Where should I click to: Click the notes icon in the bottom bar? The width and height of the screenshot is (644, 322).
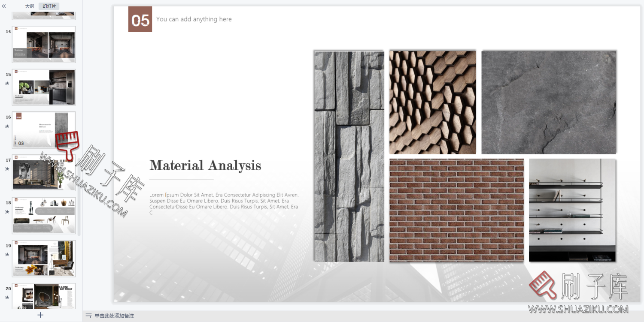coord(88,316)
